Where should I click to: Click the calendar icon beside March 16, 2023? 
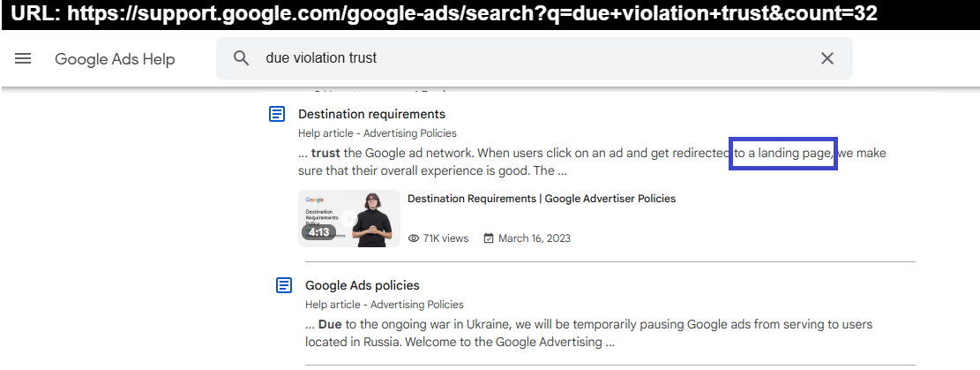click(x=489, y=238)
